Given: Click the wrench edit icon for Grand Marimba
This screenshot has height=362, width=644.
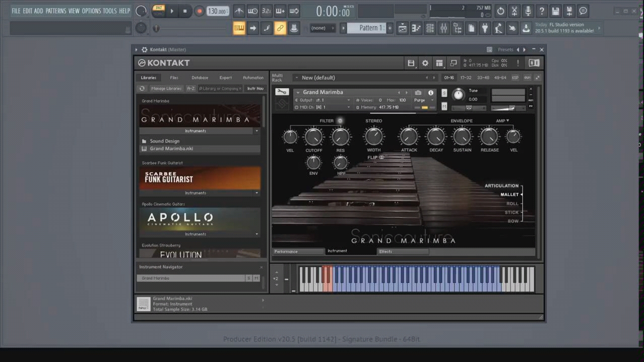Looking at the screenshot, I should point(282,92).
